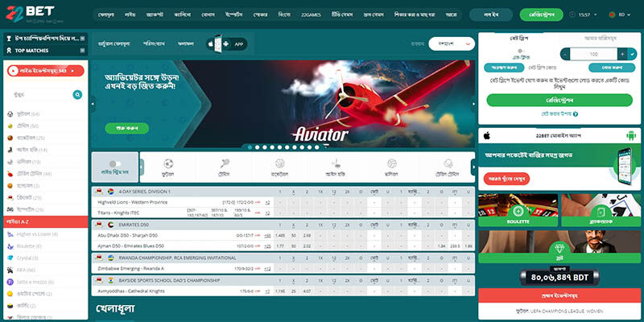Click the gear icon above one-click label
644x322 pixels.
(x=519, y=51)
